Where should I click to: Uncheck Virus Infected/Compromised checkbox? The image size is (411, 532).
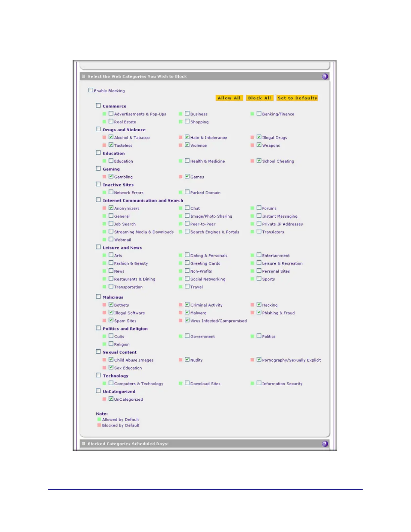[187, 320]
